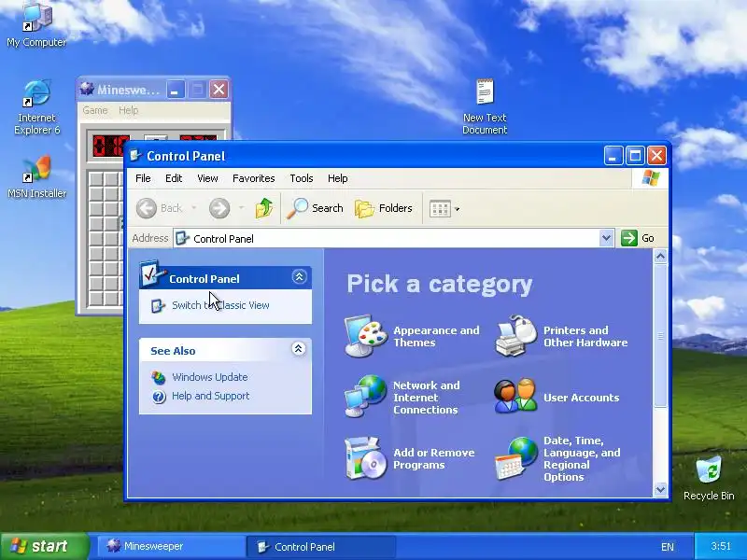This screenshot has height=560, width=747.
Task: Open the File menu
Action: point(143,178)
